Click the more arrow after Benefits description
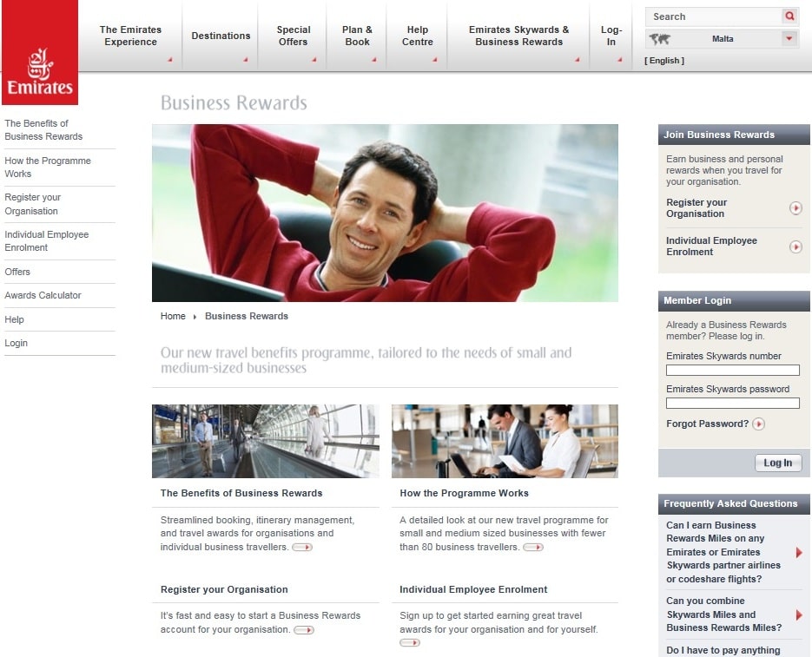812x657 pixels. 302,548
